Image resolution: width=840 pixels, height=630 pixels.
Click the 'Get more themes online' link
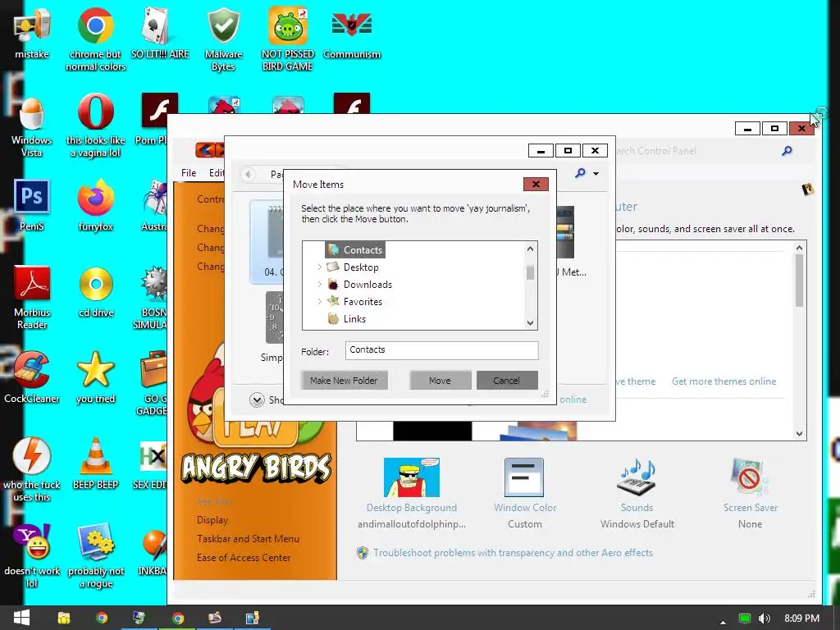click(724, 381)
